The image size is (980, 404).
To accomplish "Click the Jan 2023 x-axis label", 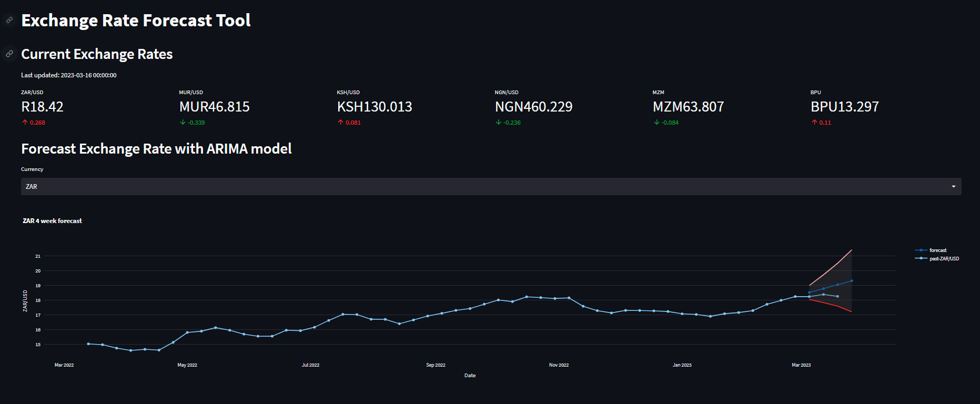I will click(682, 365).
